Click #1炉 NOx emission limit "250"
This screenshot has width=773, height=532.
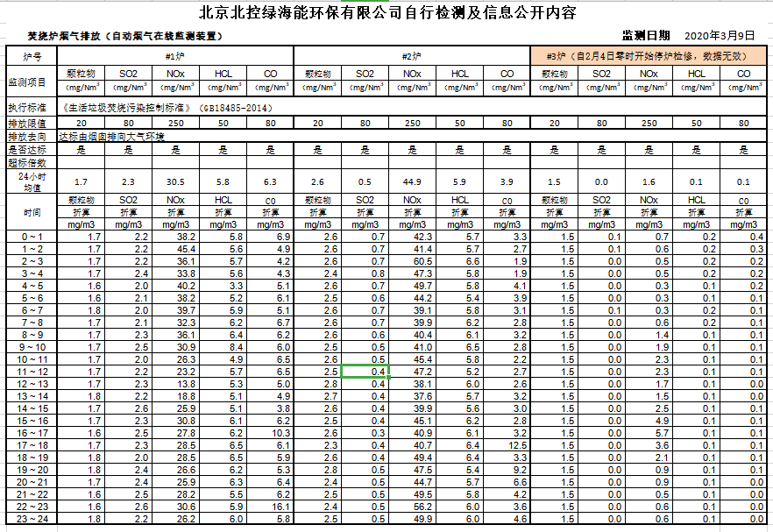[x=175, y=124]
